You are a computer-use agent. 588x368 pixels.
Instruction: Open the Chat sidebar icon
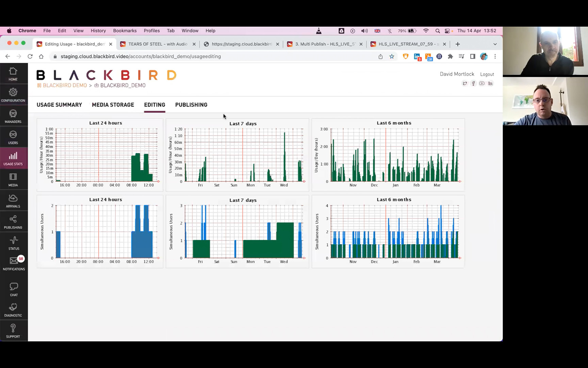click(x=14, y=289)
